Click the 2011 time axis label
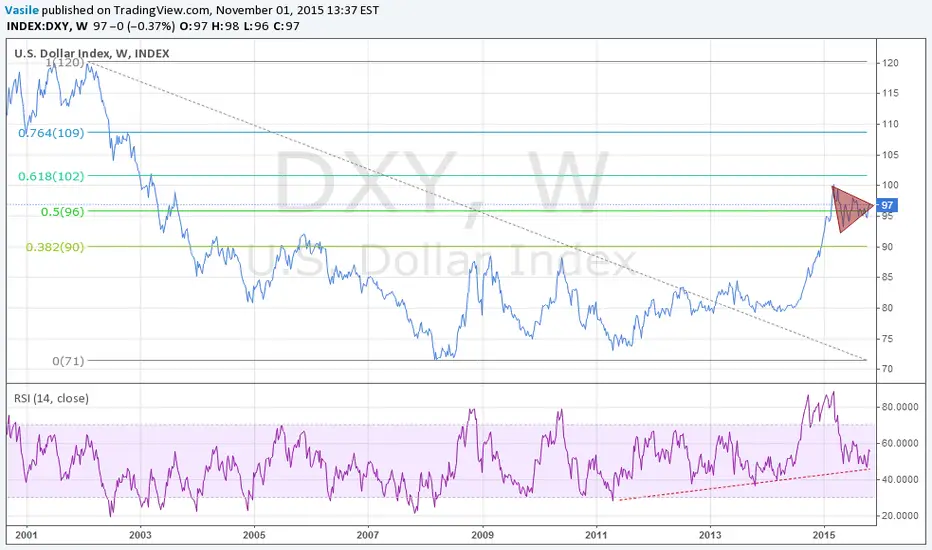Screen dimensions: 932x550 click(x=596, y=535)
